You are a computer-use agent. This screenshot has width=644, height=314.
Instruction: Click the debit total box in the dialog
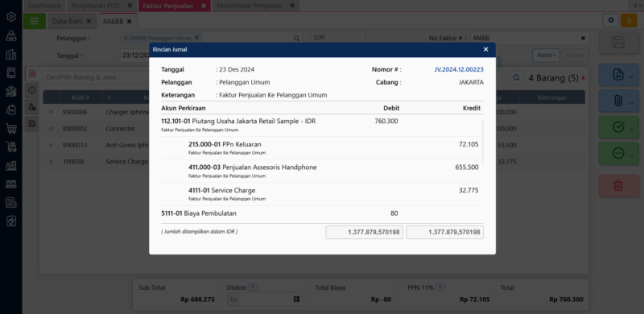(x=365, y=232)
